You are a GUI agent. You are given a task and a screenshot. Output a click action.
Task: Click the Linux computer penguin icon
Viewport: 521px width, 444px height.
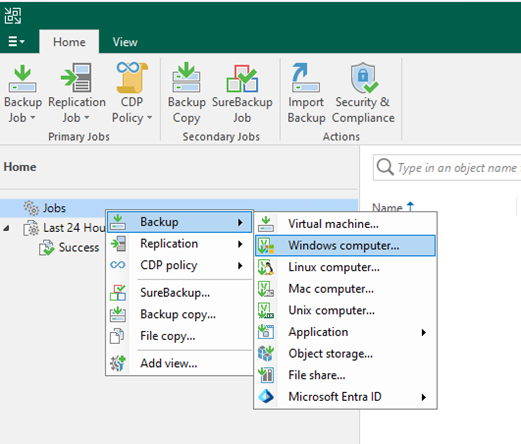266,267
